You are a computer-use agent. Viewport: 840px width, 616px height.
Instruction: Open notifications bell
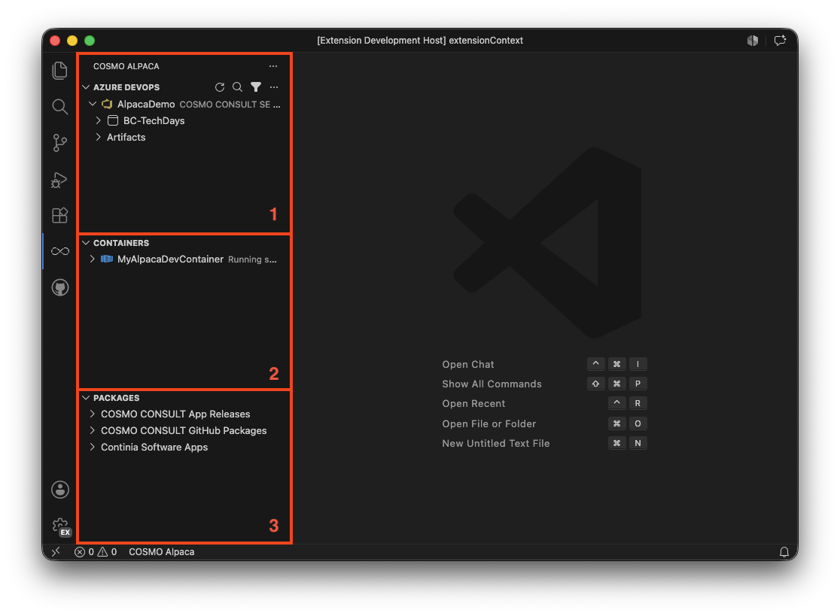pyautogui.click(x=784, y=552)
